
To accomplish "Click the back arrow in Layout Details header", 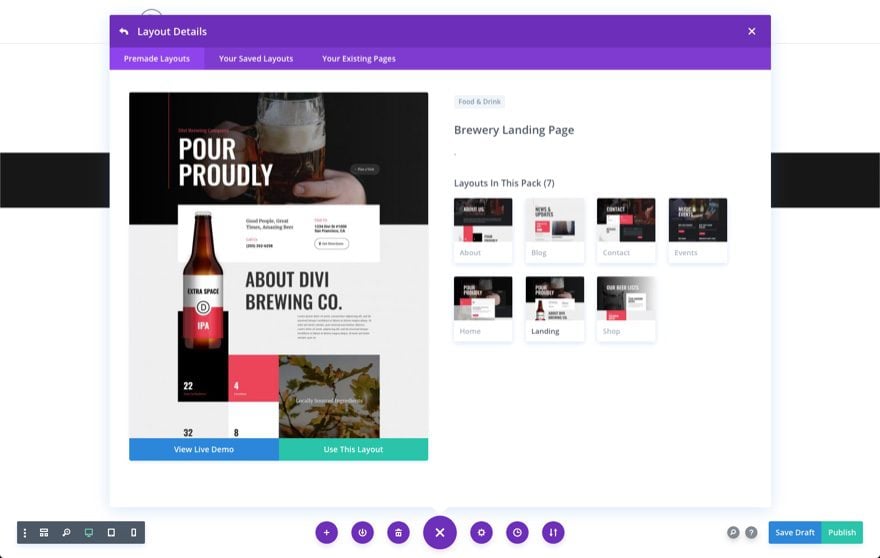I will click(x=124, y=31).
